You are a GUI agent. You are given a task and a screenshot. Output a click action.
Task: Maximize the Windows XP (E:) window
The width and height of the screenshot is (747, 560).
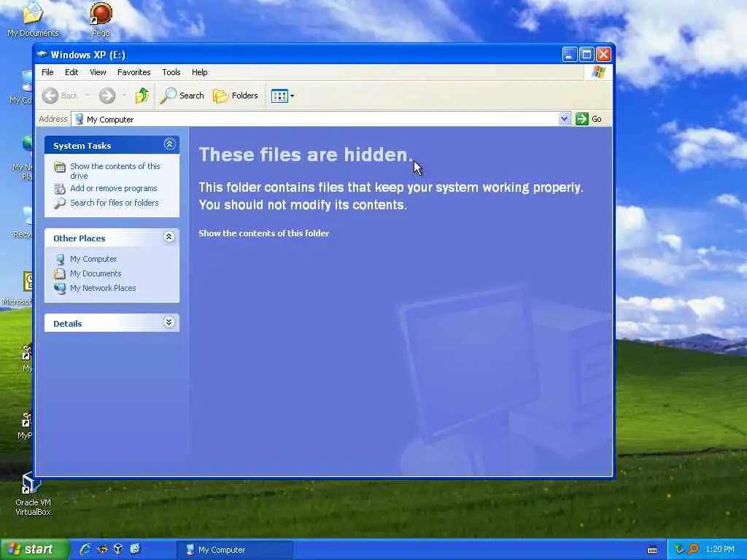tap(587, 55)
